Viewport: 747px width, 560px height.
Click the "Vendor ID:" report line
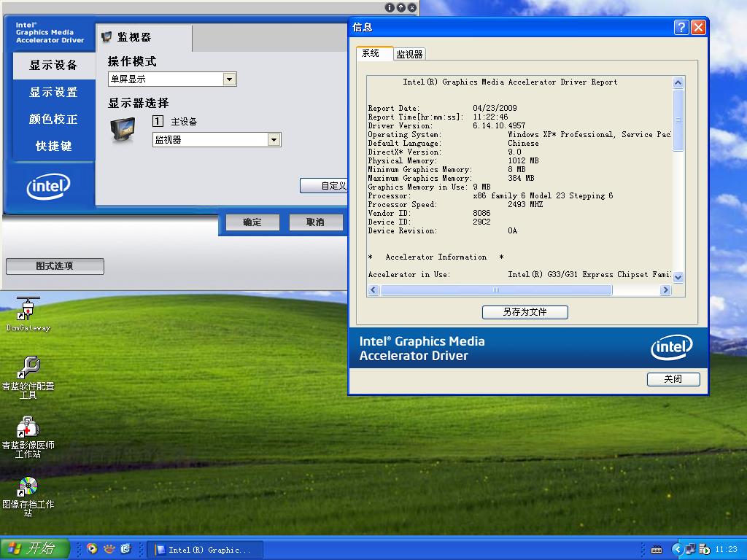(429, 213)
